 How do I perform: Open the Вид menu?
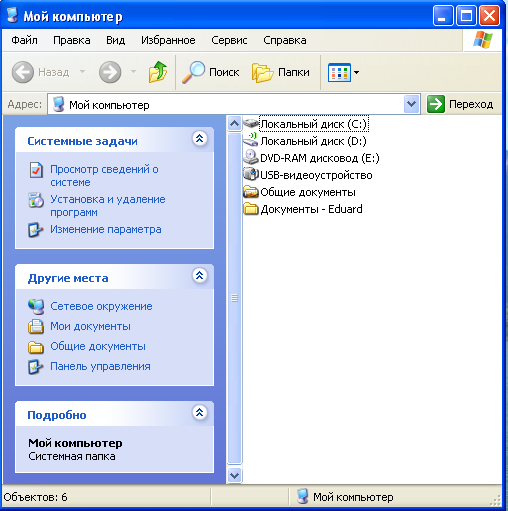click(115, 40)
